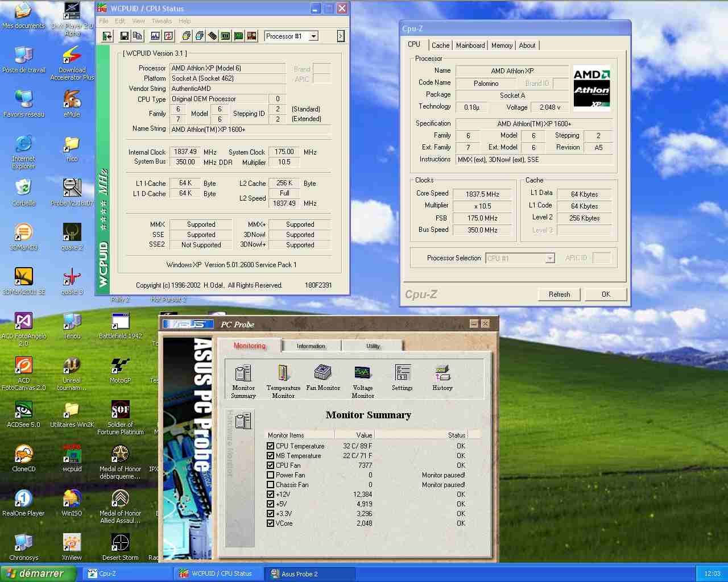The height and width of the screenshot is (582, 728).
Task: Open the Tweaks menu in WCPUID
Action: [162, 21]
